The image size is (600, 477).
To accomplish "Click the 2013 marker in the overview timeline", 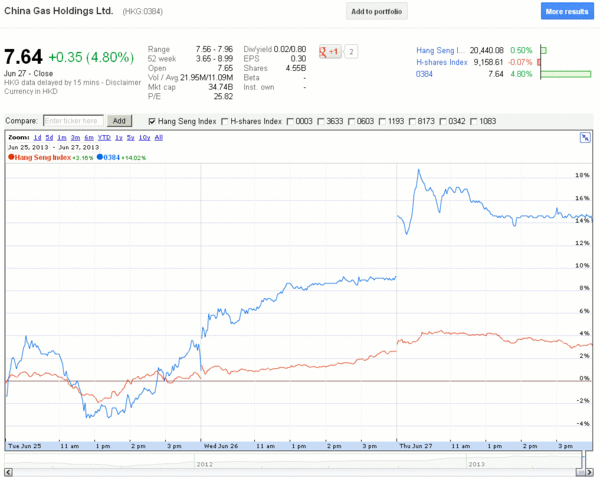I will [476, 464].
